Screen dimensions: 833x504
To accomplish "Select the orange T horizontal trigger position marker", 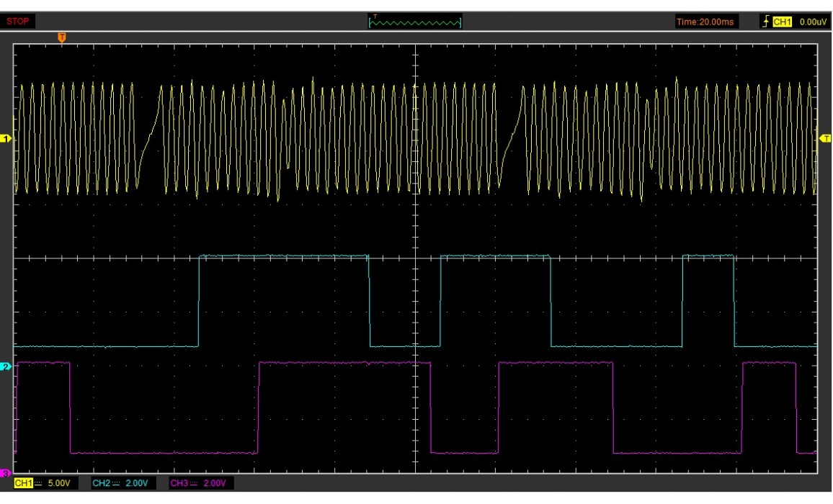I will (62, 37).
